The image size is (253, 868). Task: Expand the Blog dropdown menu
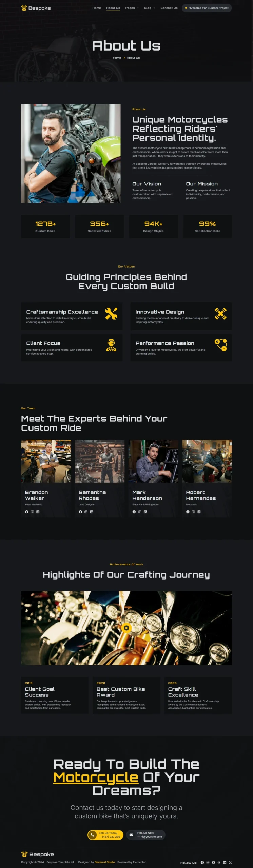pyautogui.click(x=150, y=8)
